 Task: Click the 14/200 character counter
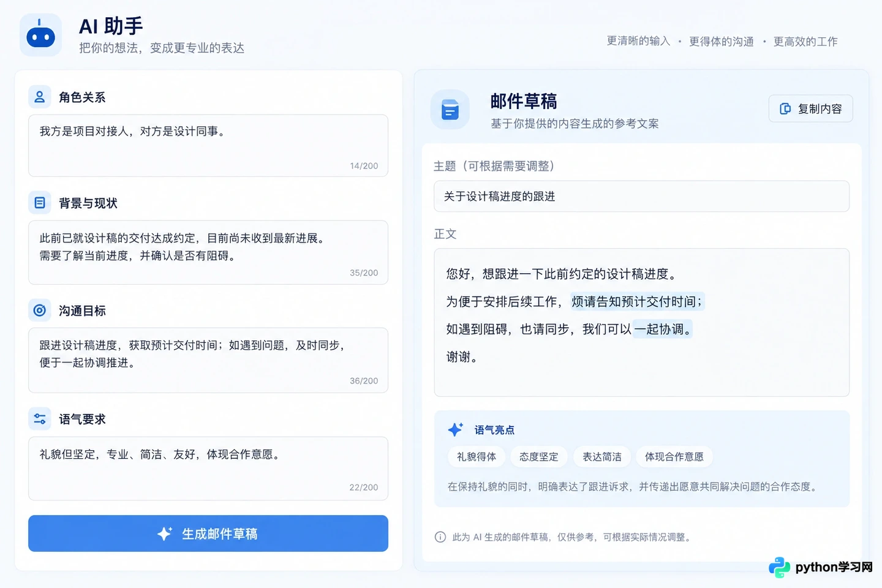pyautogui.click(x=364, y=166)
